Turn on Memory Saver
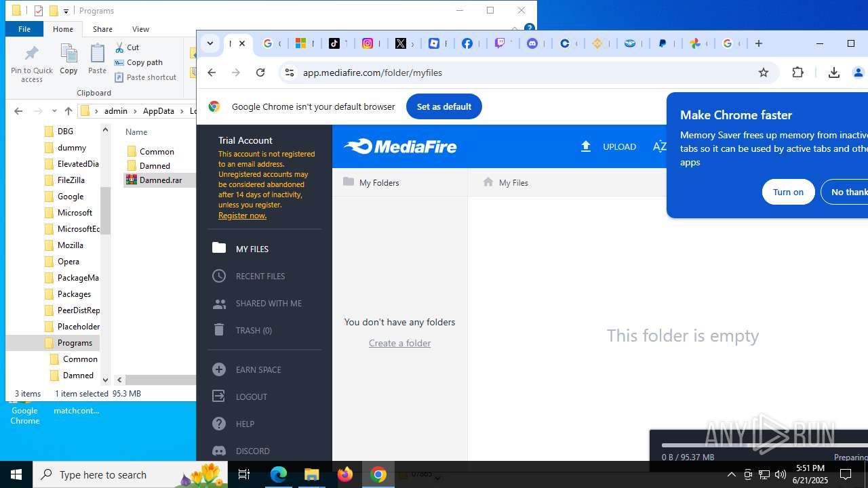This screenshot has height=488, width=868. coord(788,192)
